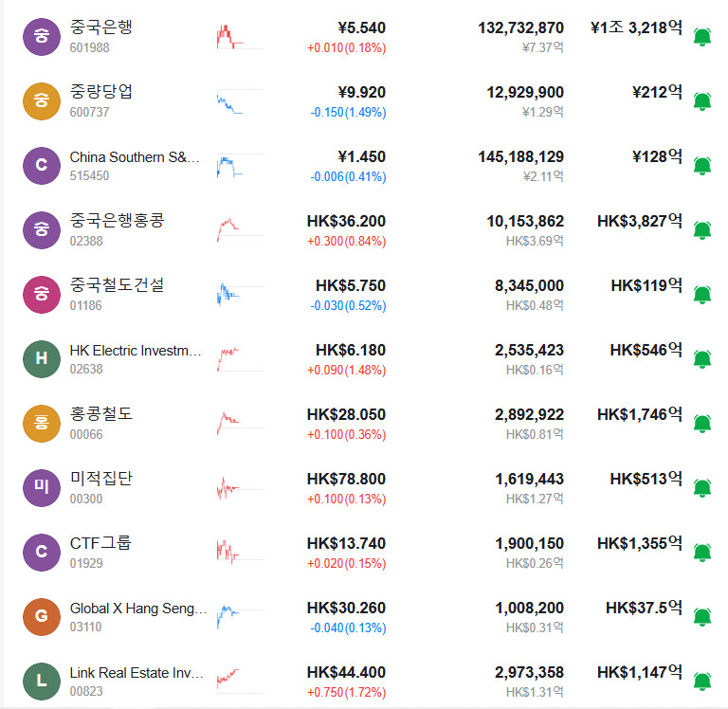Viewport: 728px width, 709px height.
Task: Click the bell icon for 미적집단
Action: pos(701,488)
